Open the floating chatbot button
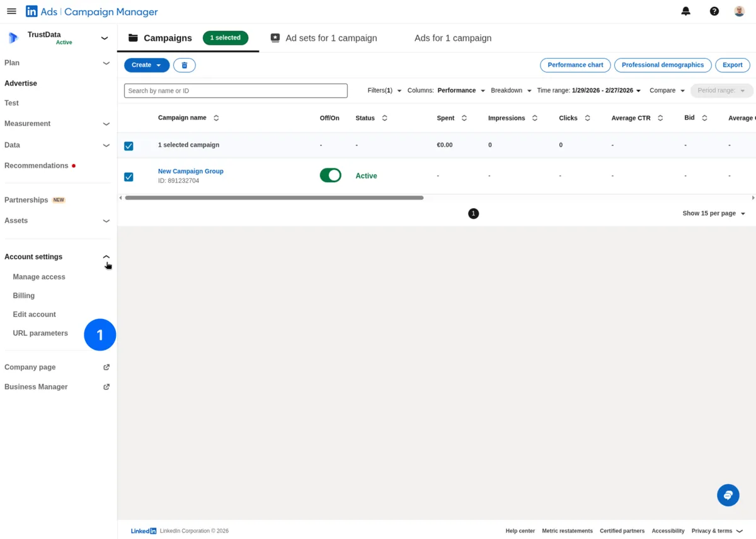The image size is (756, 539). [x=728, y=495]
